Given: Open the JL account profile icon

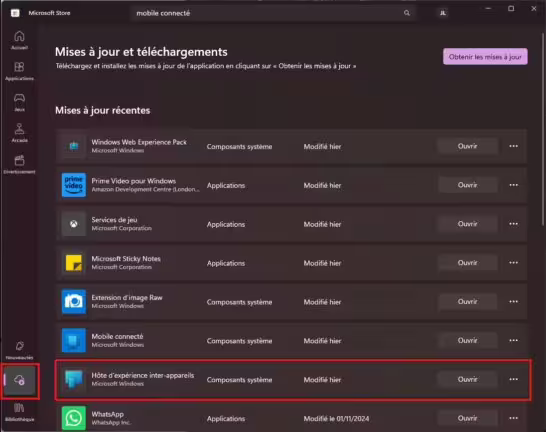Looking at the screenshot, I should (x=443, y=13).
